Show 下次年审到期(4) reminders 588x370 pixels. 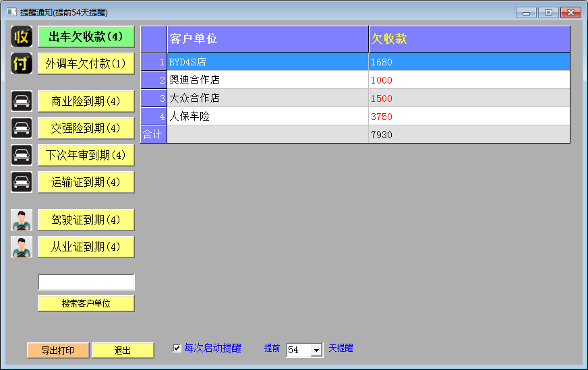pos(86,155)
